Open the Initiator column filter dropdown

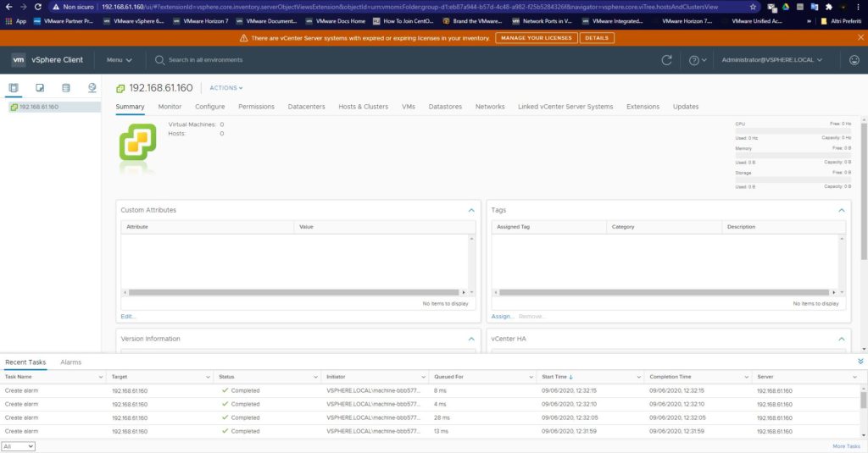click(424, 378)
